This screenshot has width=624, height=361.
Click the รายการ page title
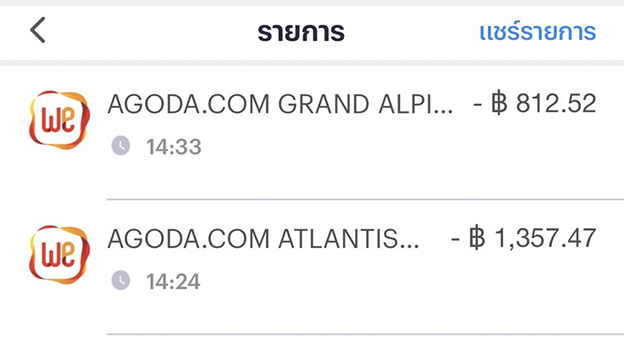(301, 32)
